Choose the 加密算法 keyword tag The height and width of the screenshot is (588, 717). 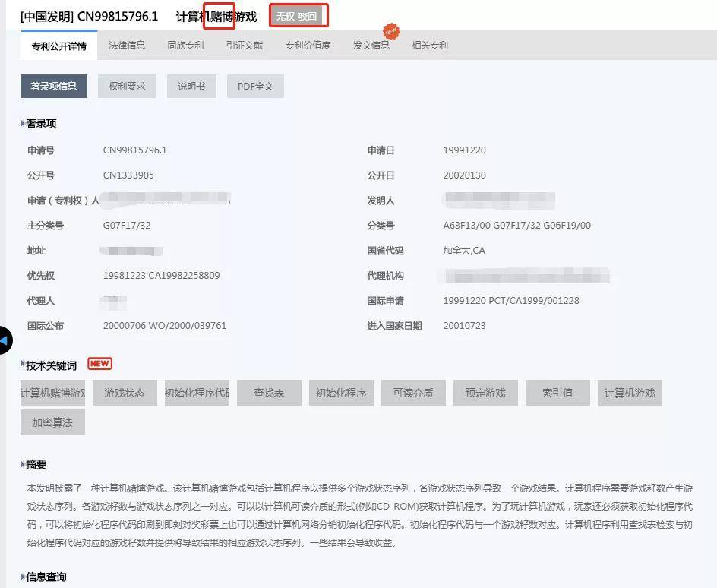coord(52,422)
